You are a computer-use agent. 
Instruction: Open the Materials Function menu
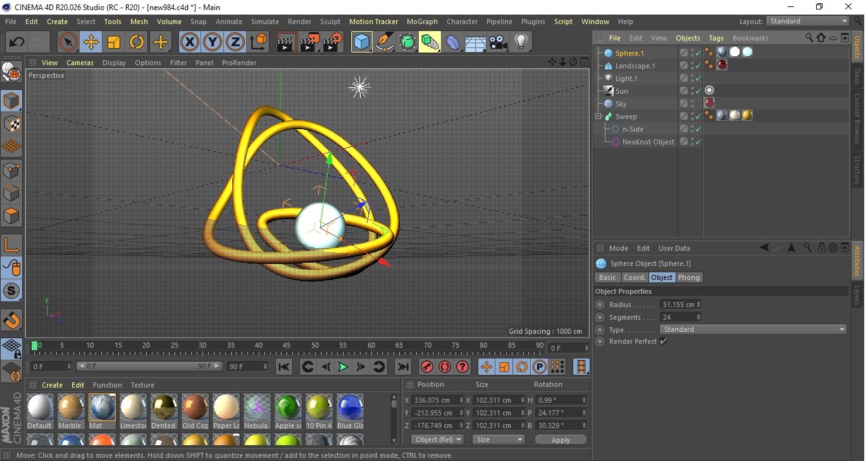(x=108, y=385)
